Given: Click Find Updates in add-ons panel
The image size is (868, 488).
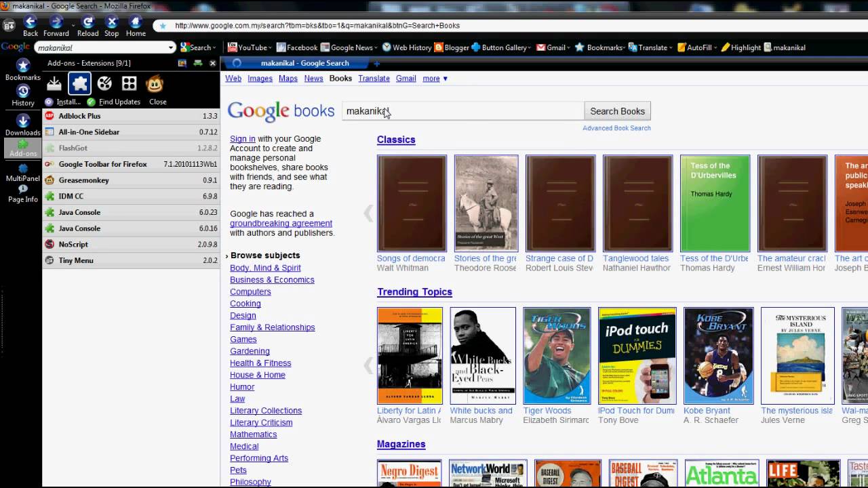Looking at the screenshot, I should tap(113, 102).
